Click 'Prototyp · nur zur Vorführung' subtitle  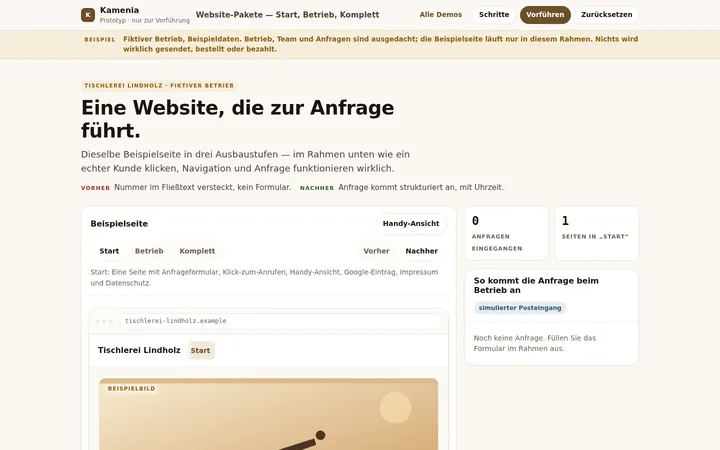pyautogui.click(x=145, y=20)
